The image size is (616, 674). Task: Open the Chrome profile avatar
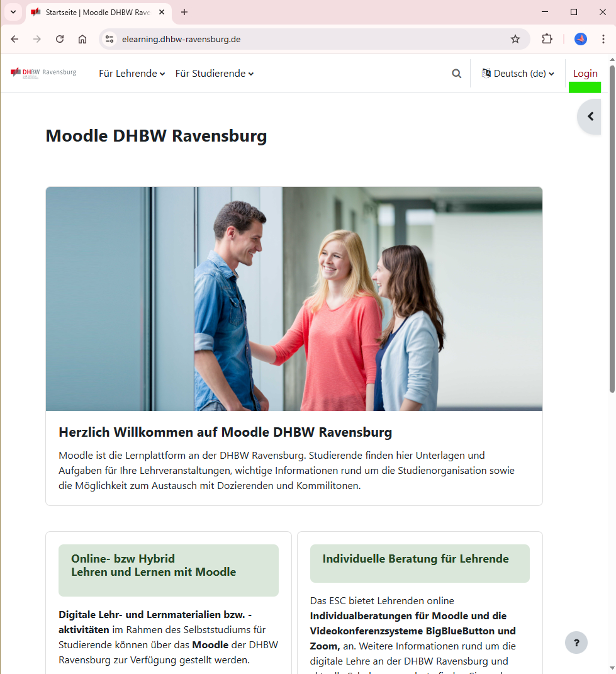(580, 39)
